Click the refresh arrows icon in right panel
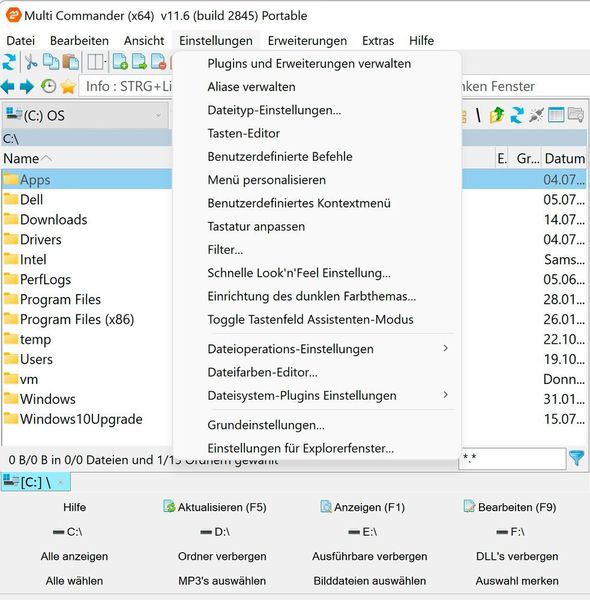This screenshot has height=600, width=590. 517,115
